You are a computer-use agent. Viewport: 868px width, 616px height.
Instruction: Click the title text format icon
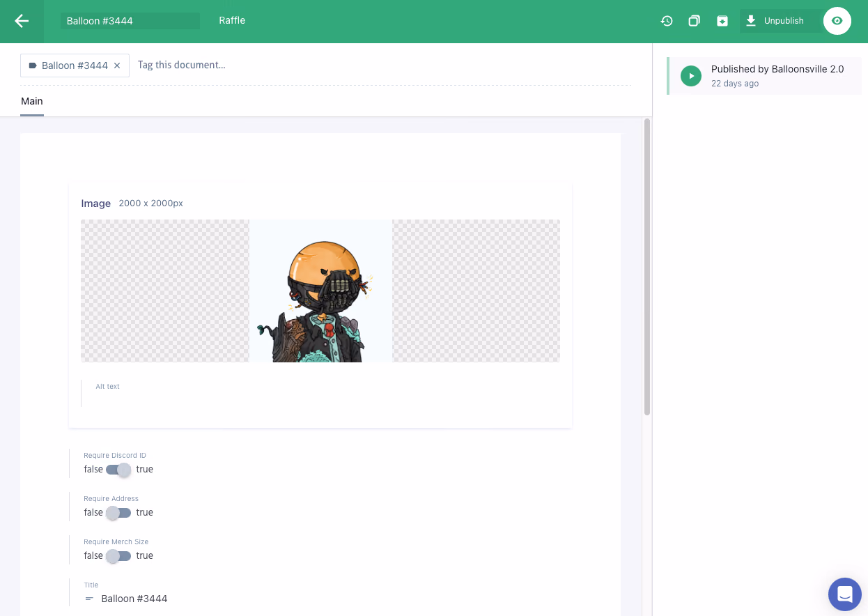point(89,599)
